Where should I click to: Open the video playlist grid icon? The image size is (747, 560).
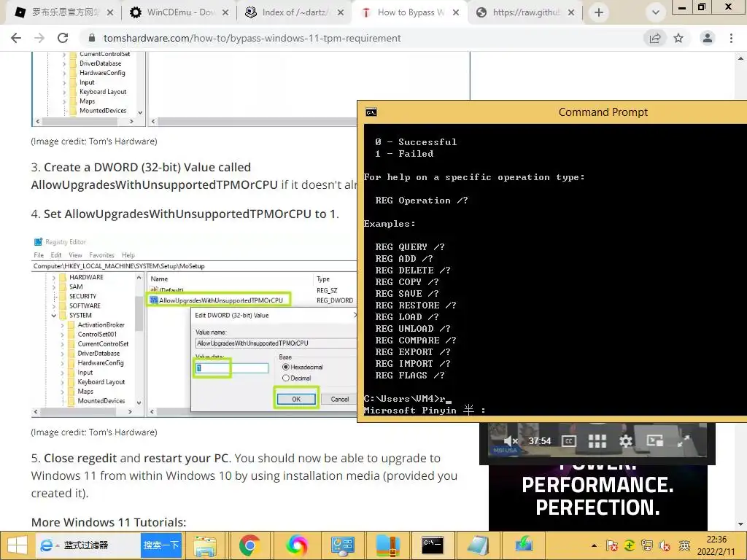coord(597,441)
